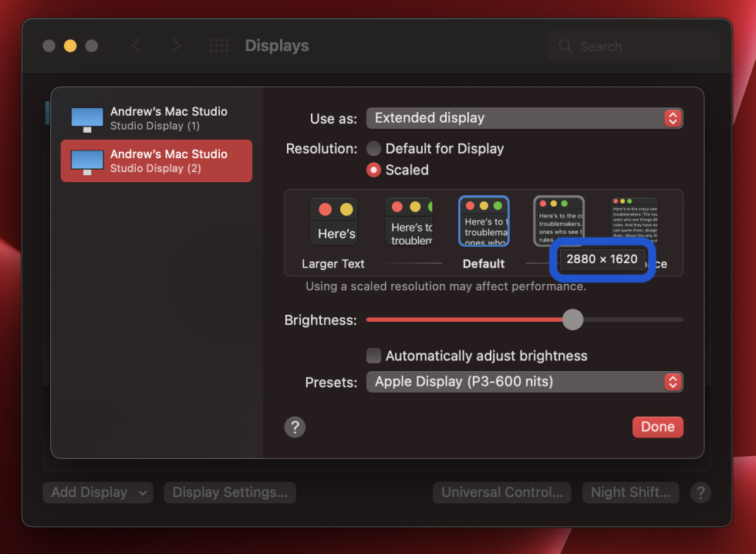Enable Automatically adjust brightness
This screenshot has height=554, width=756.
373,356
